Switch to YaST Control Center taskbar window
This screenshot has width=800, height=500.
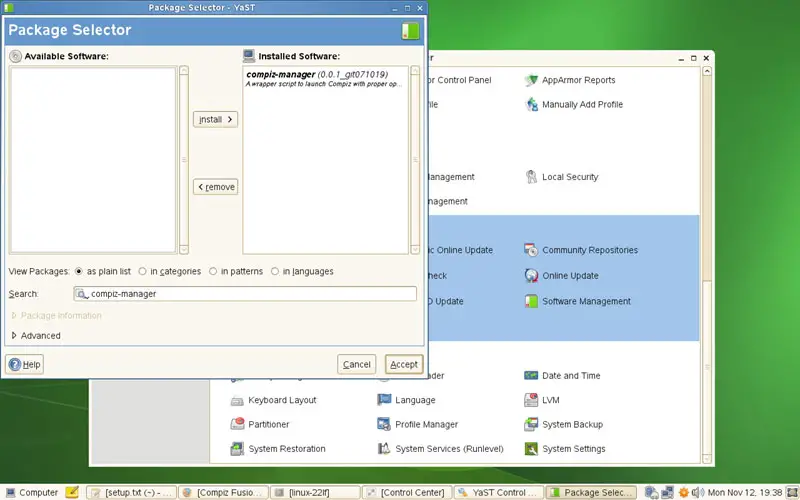click(x=498, y=492)
